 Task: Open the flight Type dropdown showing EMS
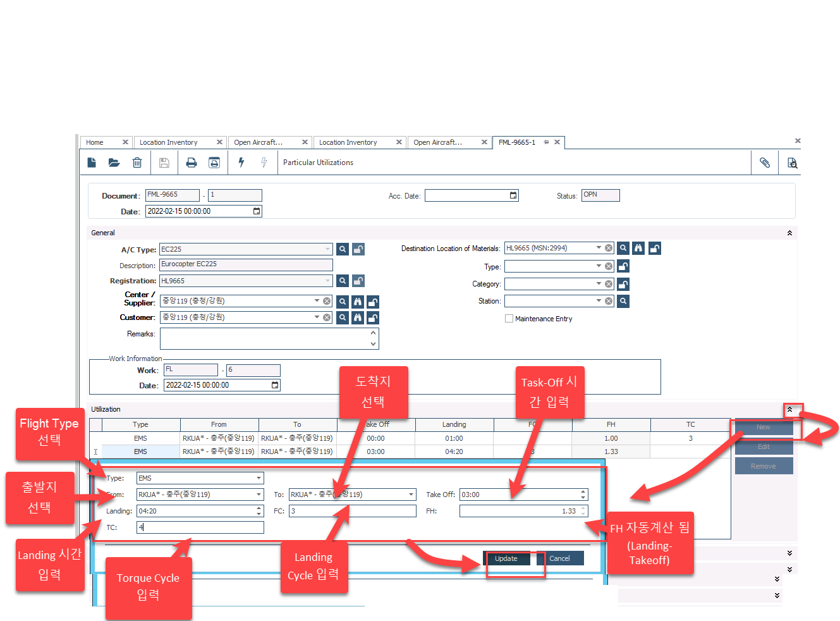coord(259,478)
